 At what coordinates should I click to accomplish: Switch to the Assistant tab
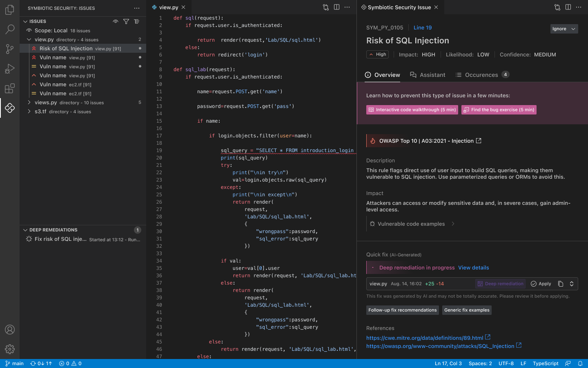tap(428, 75)
